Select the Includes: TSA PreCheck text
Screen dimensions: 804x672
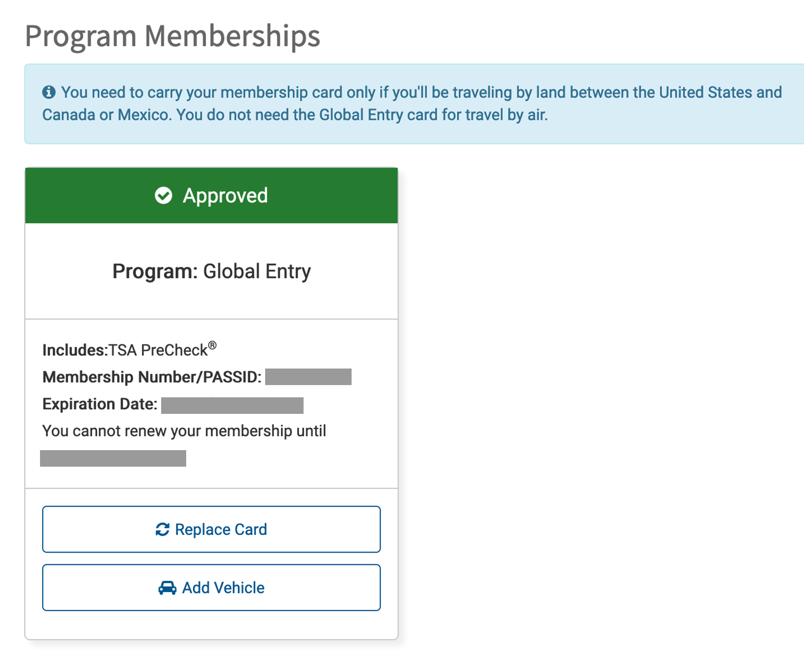(x=128, y=350)
